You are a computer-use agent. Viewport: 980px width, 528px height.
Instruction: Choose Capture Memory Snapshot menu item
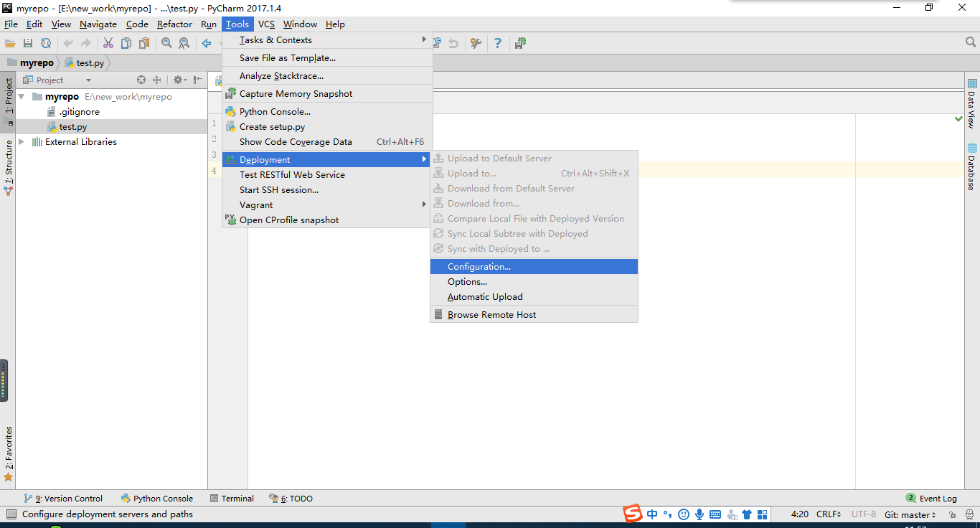[327, 94]
